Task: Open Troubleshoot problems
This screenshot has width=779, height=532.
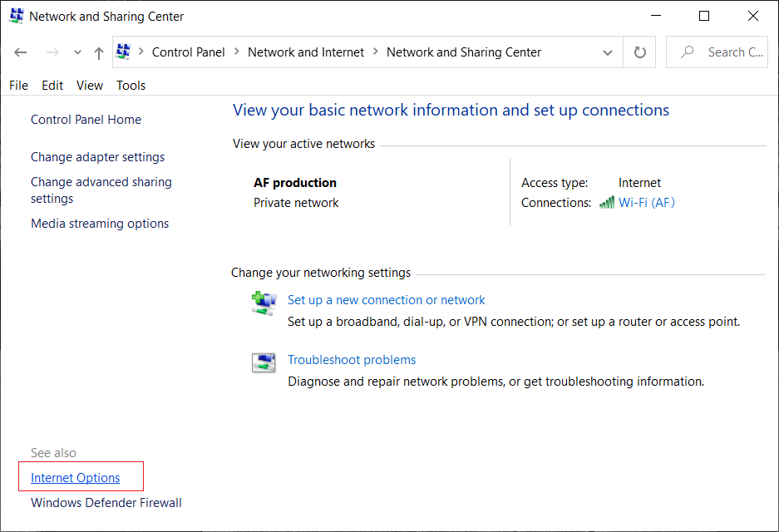Action: coord(352,360)
